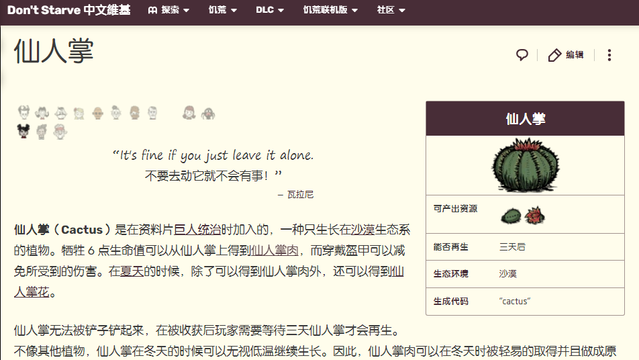This screenshot has height=360, width=639.
Task: Select Wickerbottom's hair-bun portrait icon
Action: pyautogui.click(x=116, y=112)
